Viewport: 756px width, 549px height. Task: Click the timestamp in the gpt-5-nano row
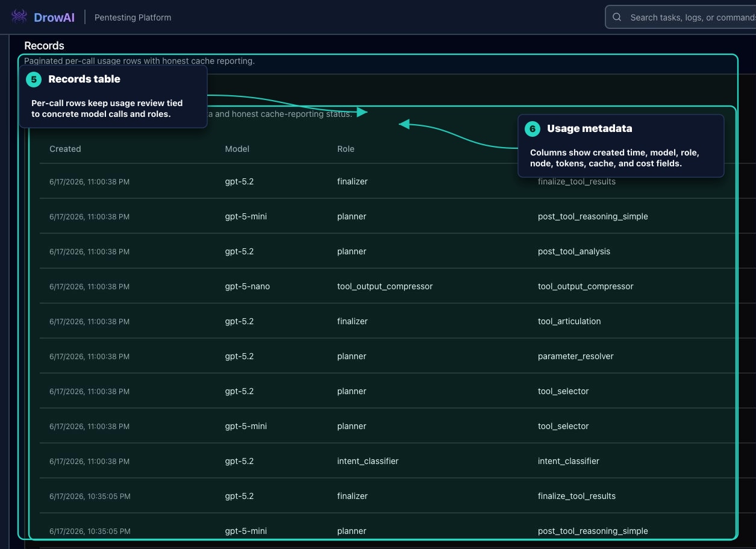(x=89, y=286)
